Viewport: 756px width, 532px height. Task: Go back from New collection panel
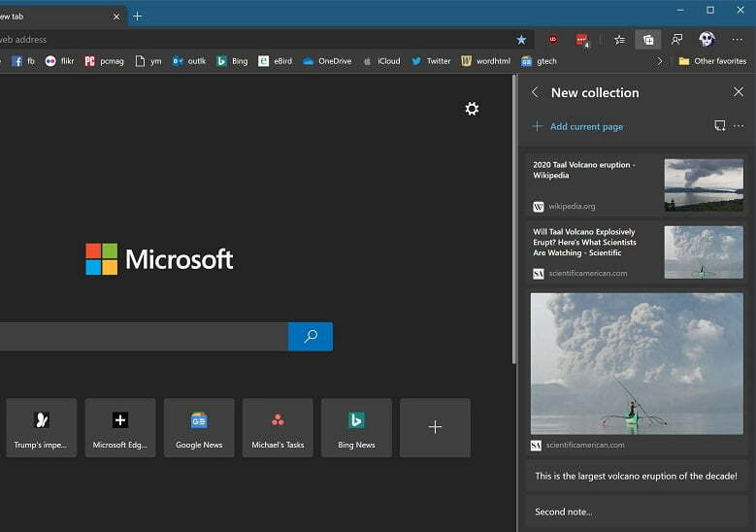(535, 92)
